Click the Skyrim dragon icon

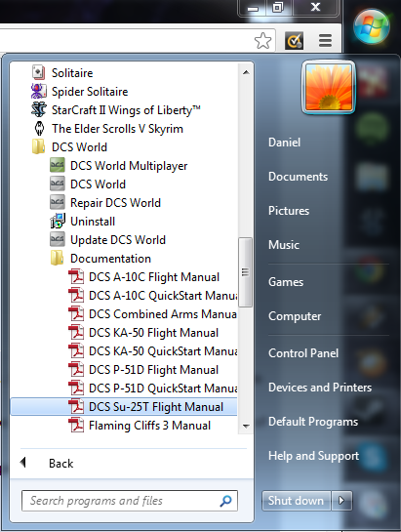(x=39, y=128)
